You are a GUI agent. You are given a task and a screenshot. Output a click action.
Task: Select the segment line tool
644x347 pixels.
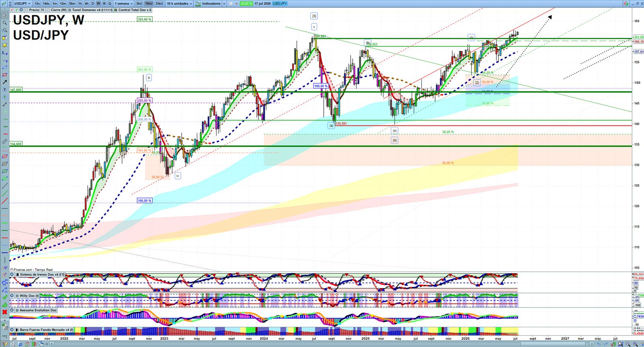pos(5,104)
